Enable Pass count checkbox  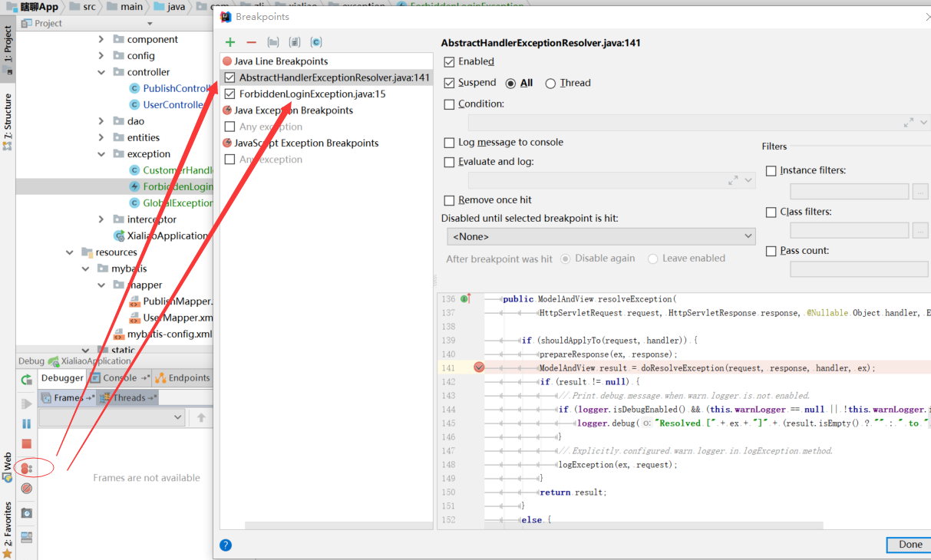click(x=771, y=251)
